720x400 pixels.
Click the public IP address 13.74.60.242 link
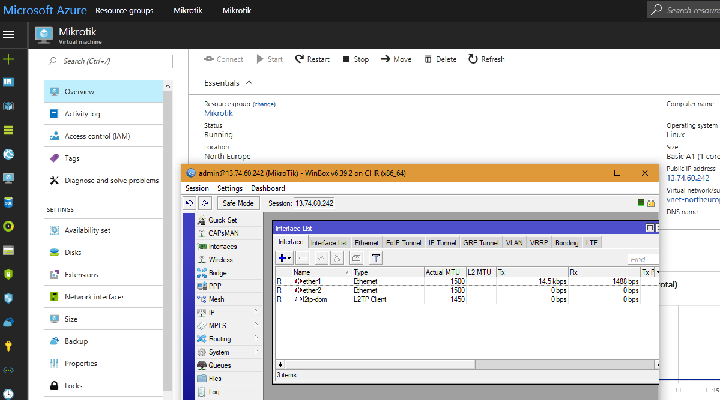click(x=688, y=178)
